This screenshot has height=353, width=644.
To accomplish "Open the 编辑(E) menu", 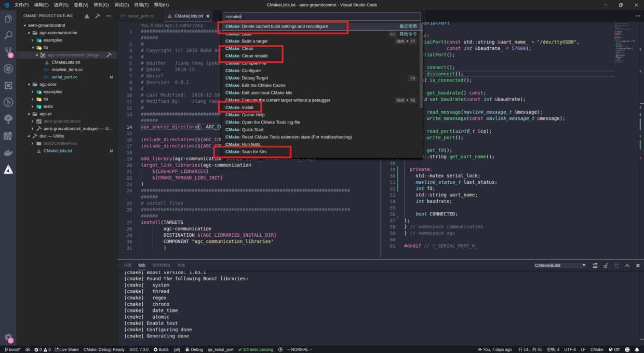I will [41, 5].
